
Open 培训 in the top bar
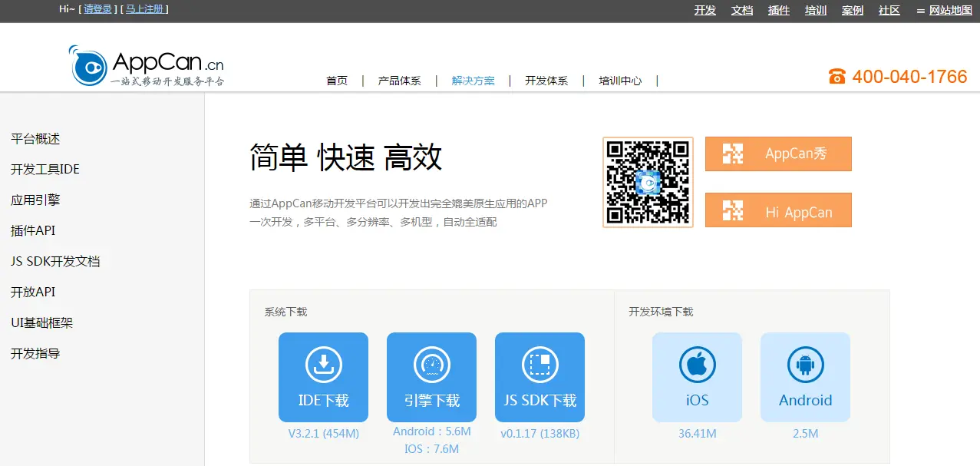point(816,10)
